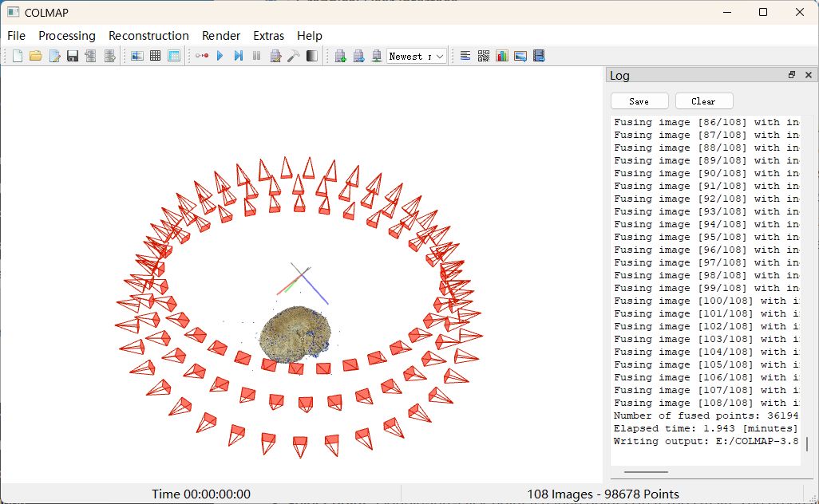The height and width of the screenshot is (504, 819).
Task: Open Feature matching grid icon
Action: [155, 56]
